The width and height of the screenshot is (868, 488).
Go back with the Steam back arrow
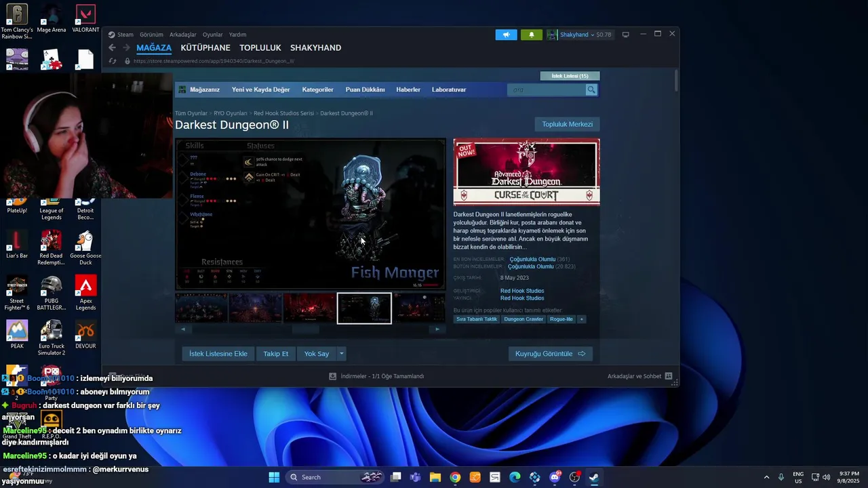[113, 48]
